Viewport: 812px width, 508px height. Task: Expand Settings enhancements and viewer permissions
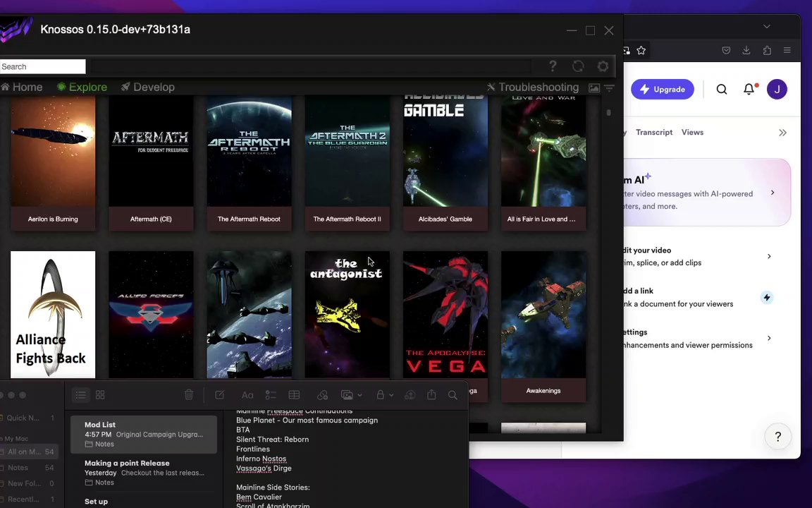pyautogui.click(x=769, y=338)
